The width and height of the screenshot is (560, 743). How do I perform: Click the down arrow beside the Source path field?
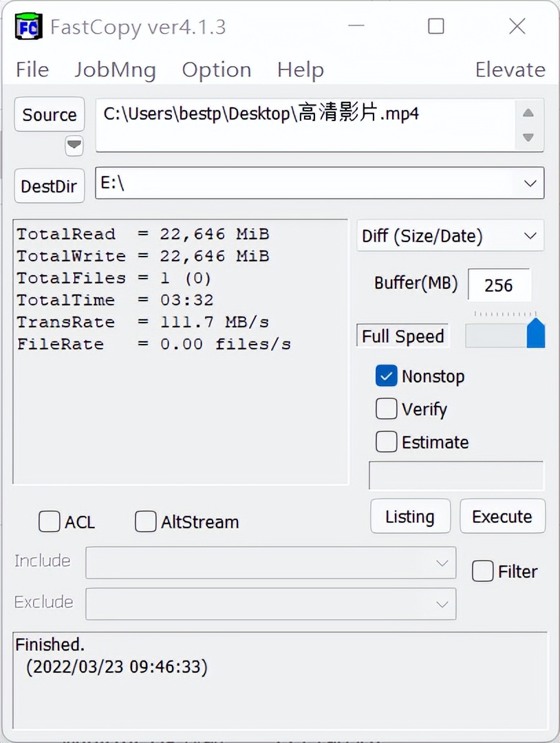pos(527,138)
